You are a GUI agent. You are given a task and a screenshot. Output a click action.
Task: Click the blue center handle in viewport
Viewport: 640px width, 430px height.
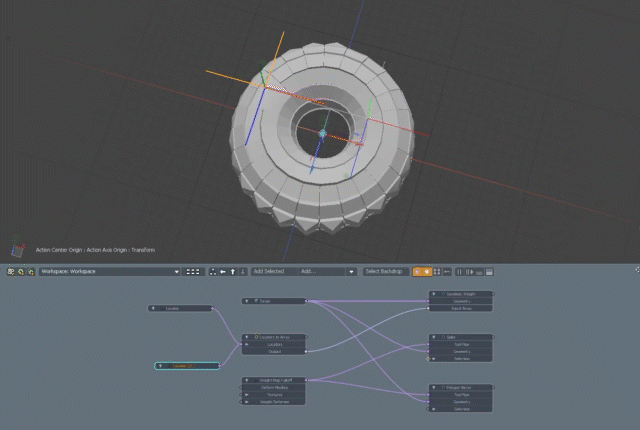[323, 132]
